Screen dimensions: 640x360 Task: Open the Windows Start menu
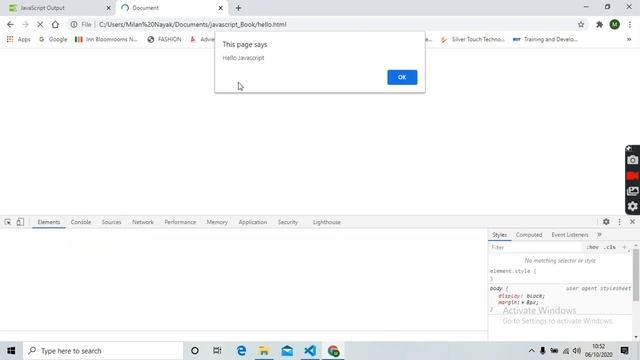[x=11, y=351]
